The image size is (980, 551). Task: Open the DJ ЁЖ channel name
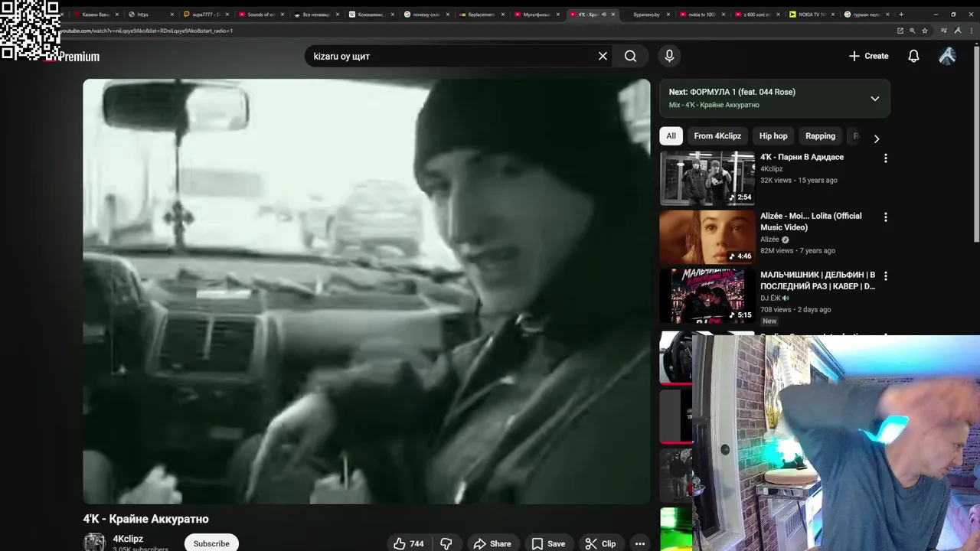pos(769,298)
